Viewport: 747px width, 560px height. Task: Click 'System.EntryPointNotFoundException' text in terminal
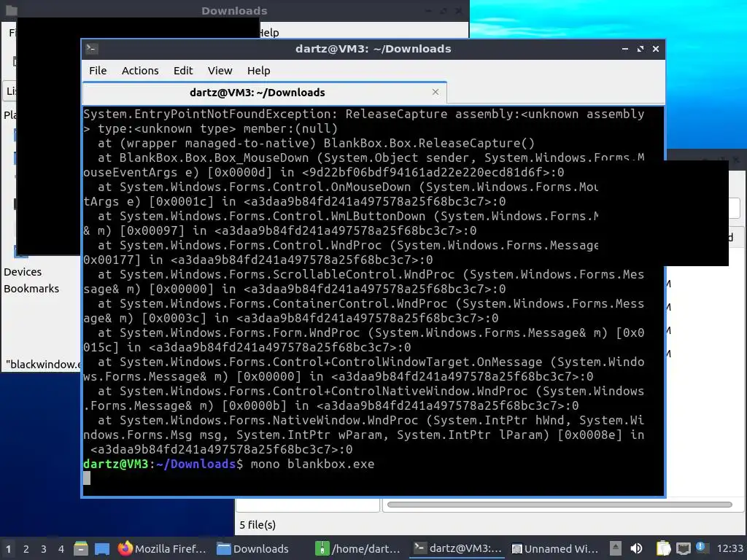point(206,114)
